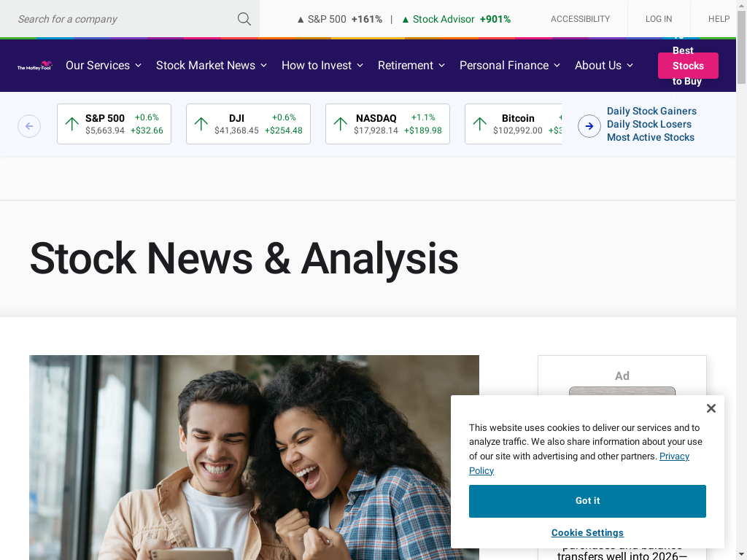Click the search magnifier icon
Screen dimensions: 747x560
click(244, 19)
